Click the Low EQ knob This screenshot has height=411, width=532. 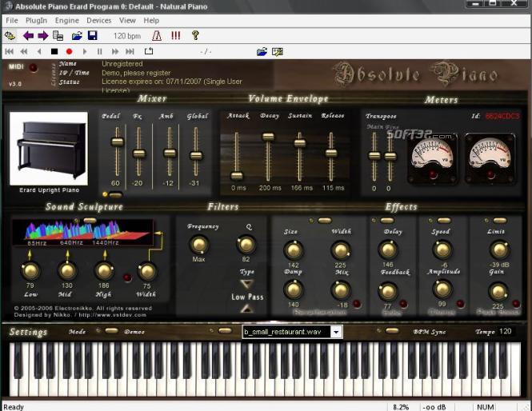click(x=30, y=270)
